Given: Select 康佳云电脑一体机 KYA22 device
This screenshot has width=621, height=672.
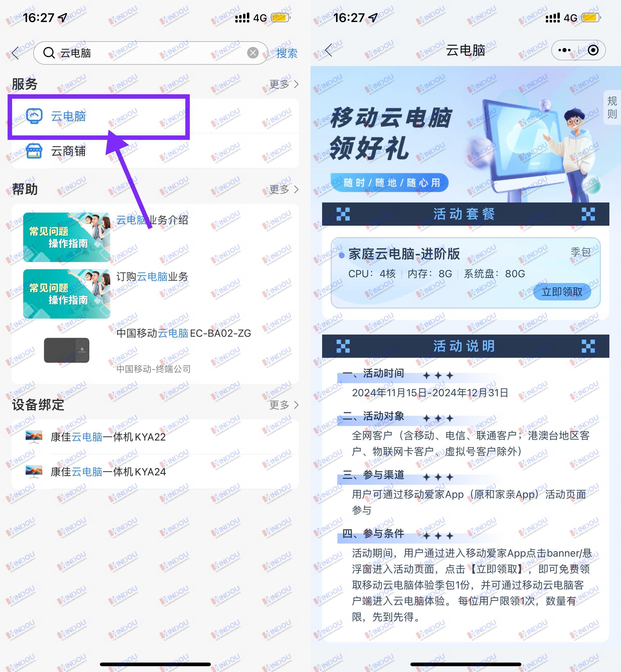Looking at the screenshot, I should coord(155,437).
